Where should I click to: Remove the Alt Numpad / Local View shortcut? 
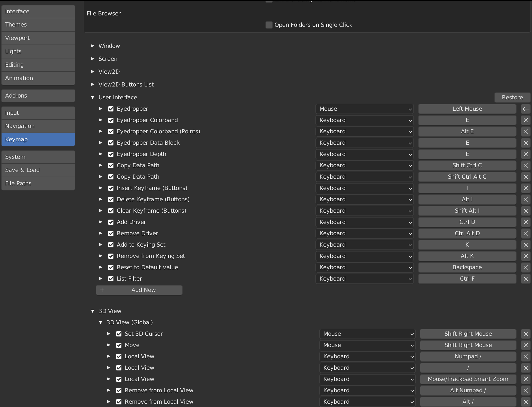526,391
